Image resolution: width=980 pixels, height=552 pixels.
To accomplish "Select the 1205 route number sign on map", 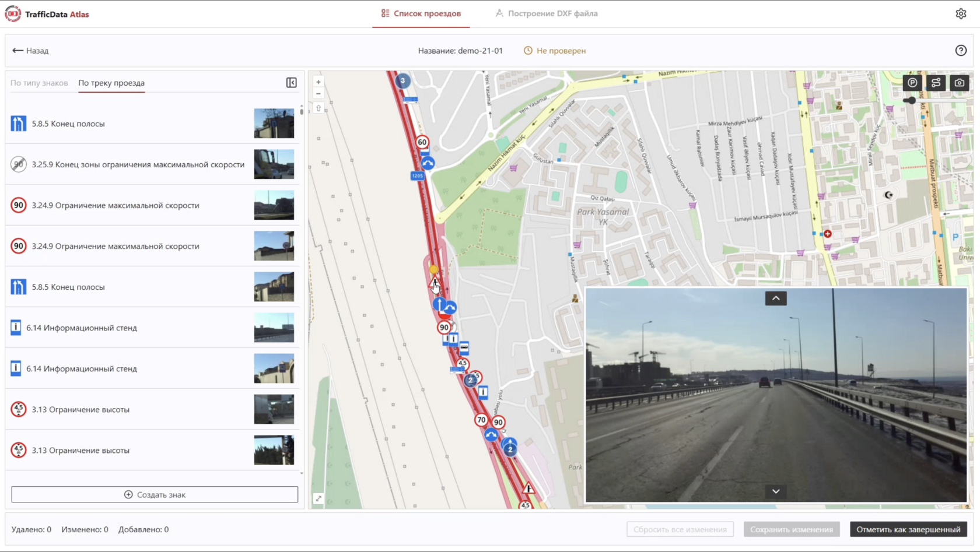I will point(417,175).
